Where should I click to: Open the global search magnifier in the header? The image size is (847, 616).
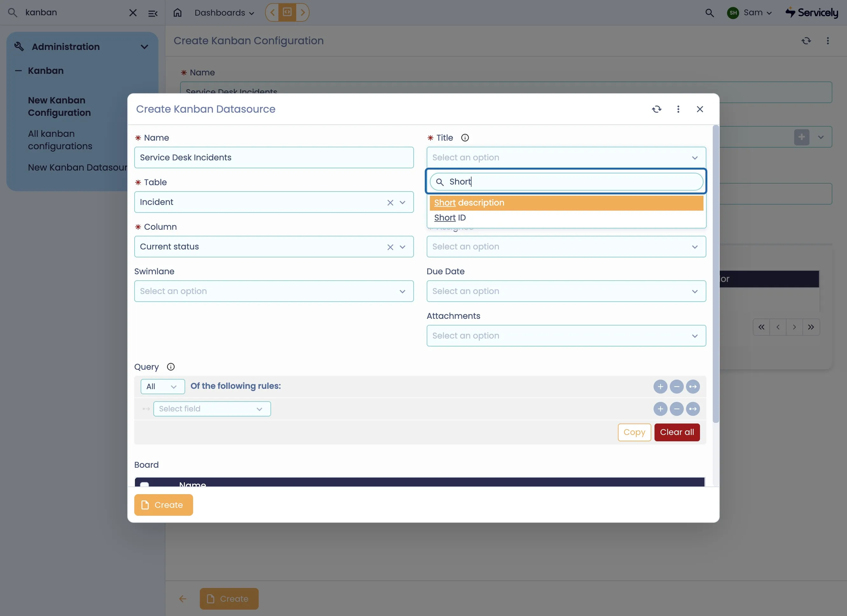709,13
